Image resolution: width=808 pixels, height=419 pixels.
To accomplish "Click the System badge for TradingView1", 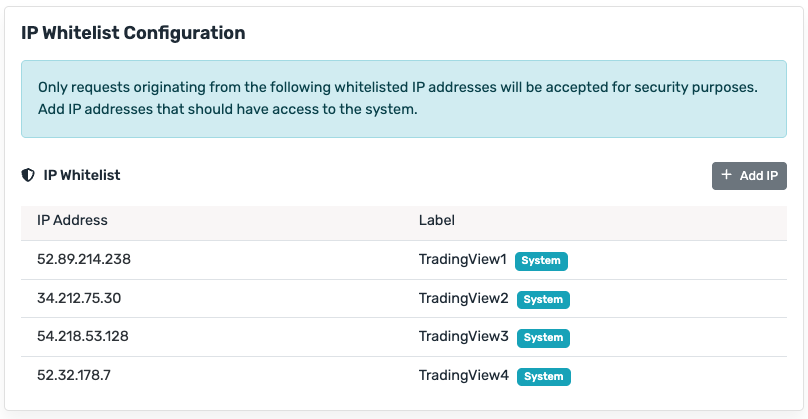I will [542, 261].
